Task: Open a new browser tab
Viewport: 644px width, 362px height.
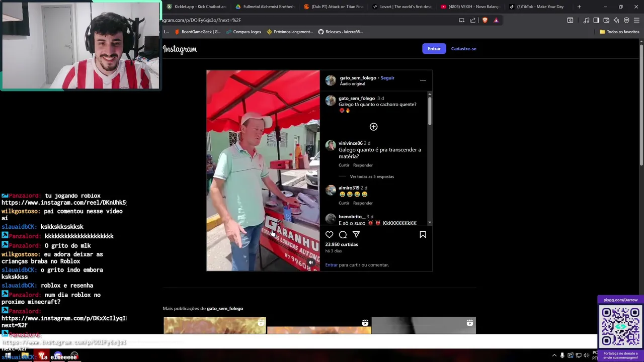Action: (579, 7)
